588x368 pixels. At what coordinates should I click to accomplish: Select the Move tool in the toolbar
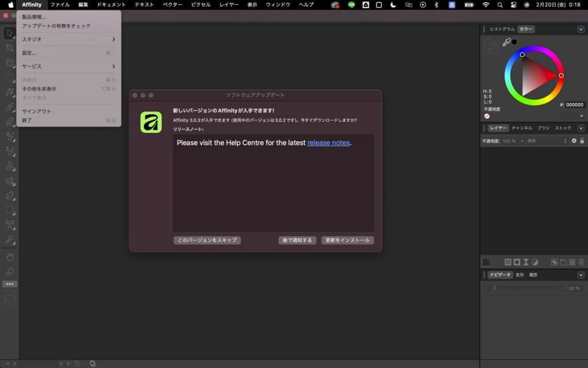point(10,33)
